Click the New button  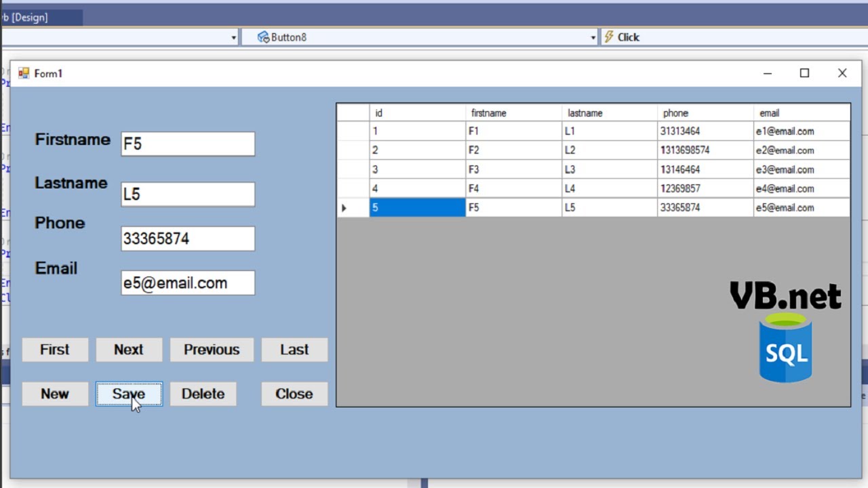(x=55, y=394)
